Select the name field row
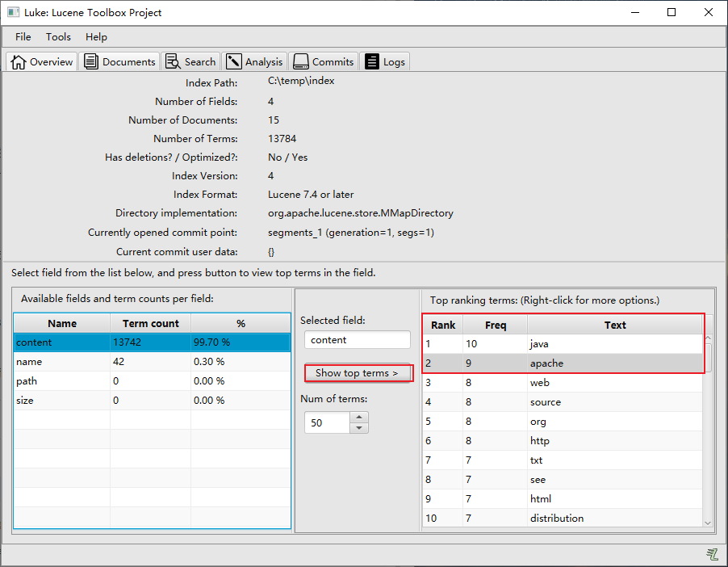Viewport: 728px width, 567px height. coord(153,362)
